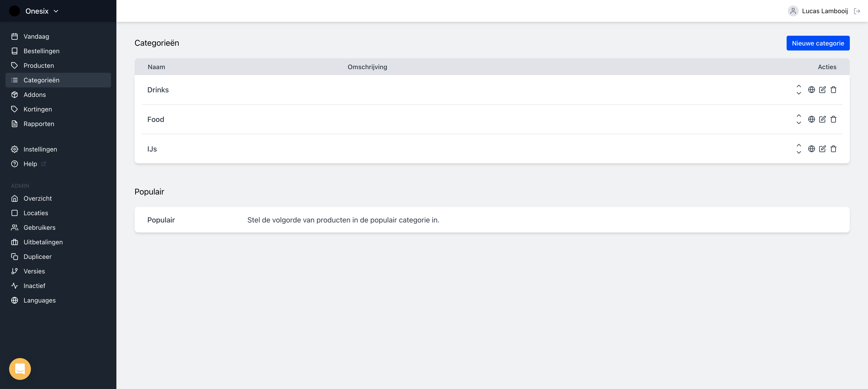Open the Inactief page

[58, 286]
